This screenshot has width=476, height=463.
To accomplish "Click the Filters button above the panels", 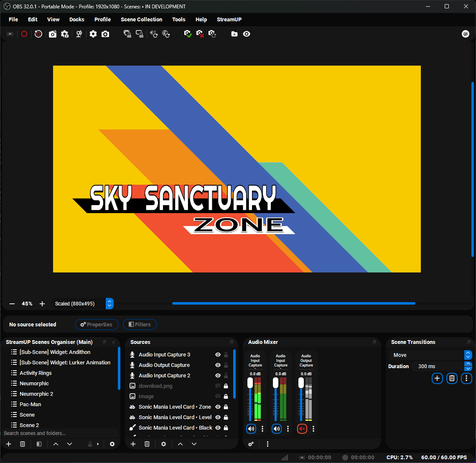I will click(x=140, y=324).
